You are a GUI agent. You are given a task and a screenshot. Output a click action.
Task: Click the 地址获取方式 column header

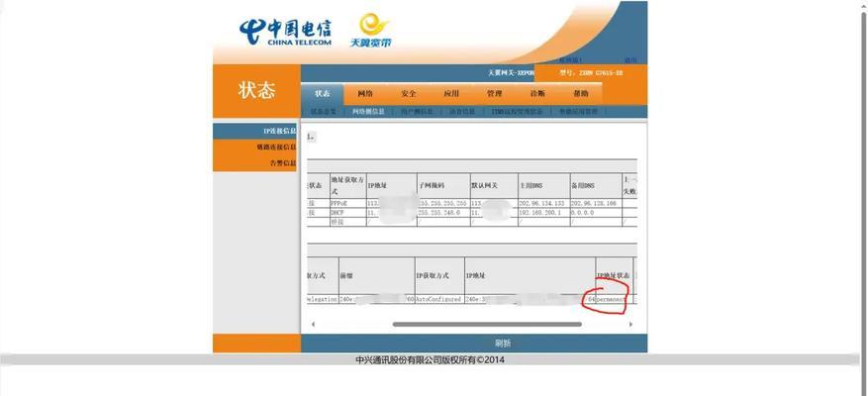(347, 186)
